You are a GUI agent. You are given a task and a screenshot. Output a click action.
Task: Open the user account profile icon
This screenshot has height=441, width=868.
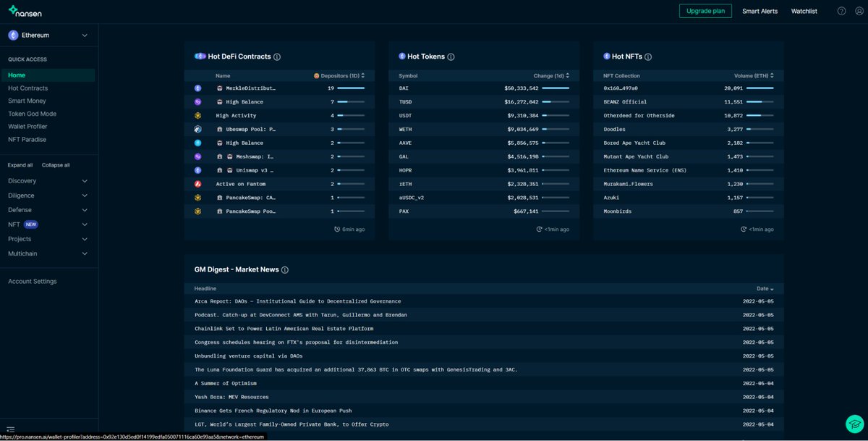[x=858, y=11]
